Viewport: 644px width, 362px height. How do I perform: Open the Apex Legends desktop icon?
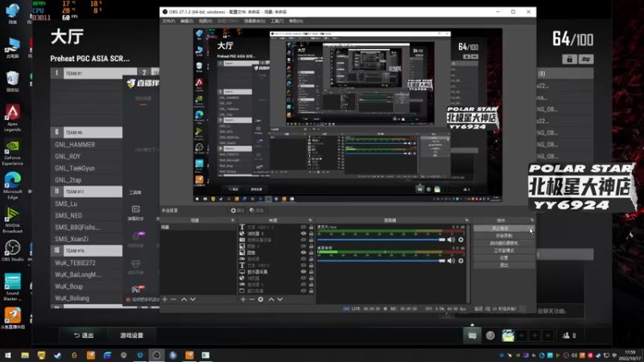point(12,117)
